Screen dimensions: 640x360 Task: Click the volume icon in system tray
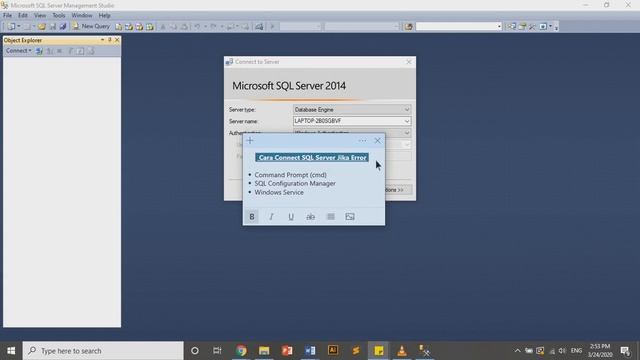point(562,351)
